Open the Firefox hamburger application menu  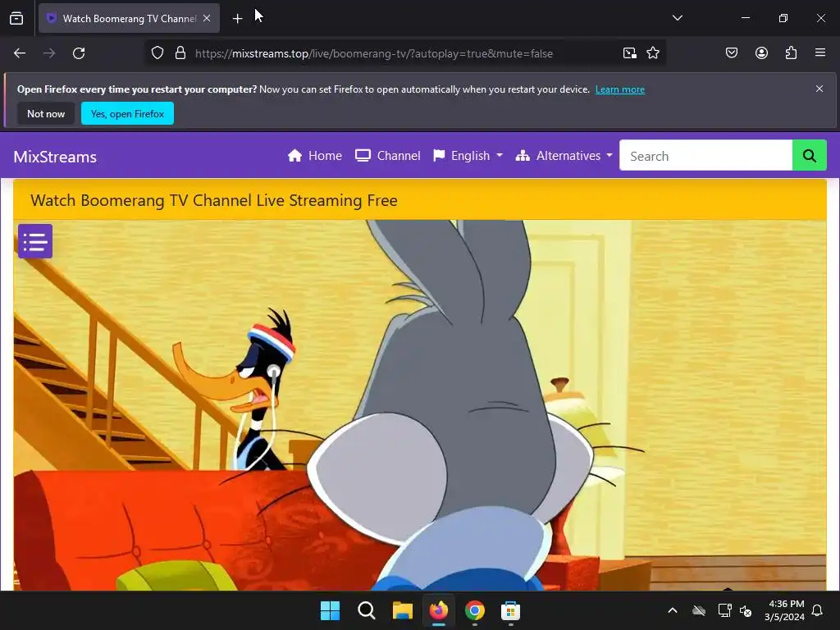click(x=820, y=53)
